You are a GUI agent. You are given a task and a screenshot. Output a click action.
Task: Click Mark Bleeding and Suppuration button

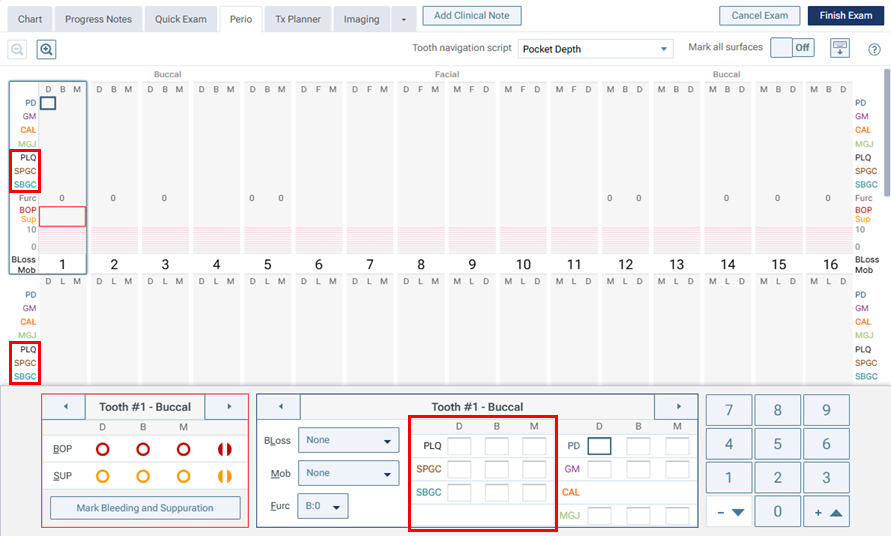pyautogui.click(x=145, y=508)
